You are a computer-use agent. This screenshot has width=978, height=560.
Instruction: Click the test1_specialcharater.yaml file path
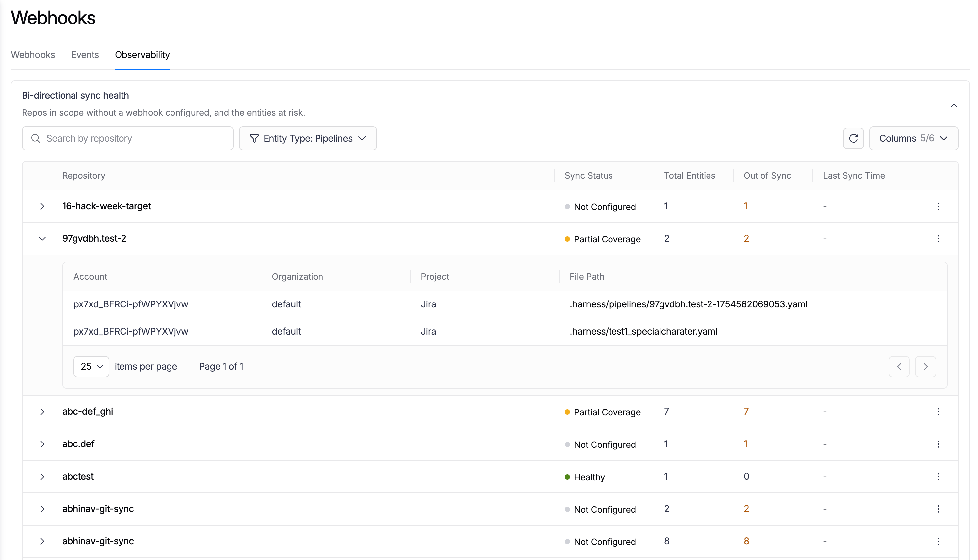[643, 331]
